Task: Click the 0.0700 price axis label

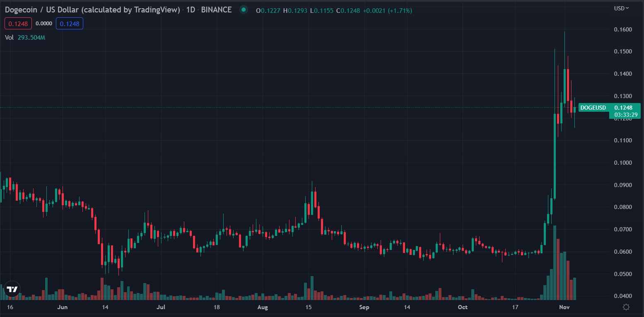Action: [623, 230]
